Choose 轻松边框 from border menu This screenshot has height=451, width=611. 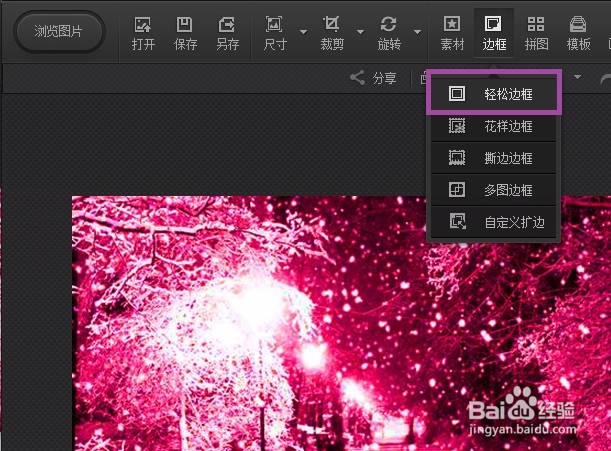pos(494,94)
